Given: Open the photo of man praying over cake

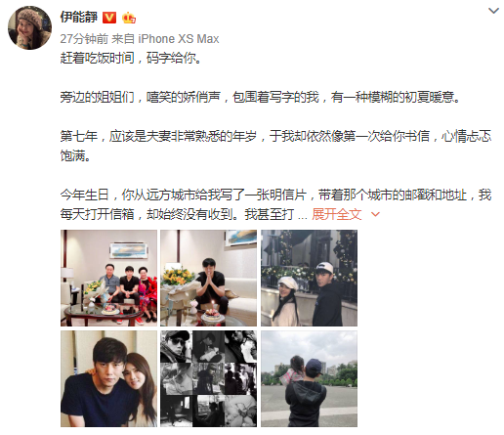Looking at the screenshot, I should (x=208, y=278).
